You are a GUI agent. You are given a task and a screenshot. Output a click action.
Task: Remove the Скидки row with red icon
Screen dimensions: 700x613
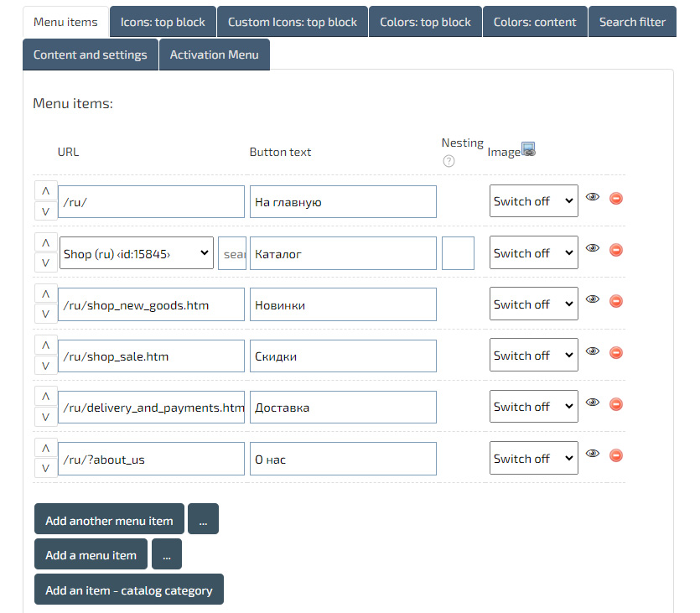(x=616, y=353)
